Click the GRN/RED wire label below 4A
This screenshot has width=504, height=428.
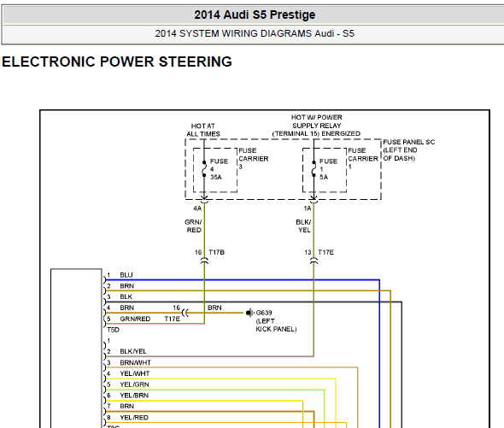(193, 226)
